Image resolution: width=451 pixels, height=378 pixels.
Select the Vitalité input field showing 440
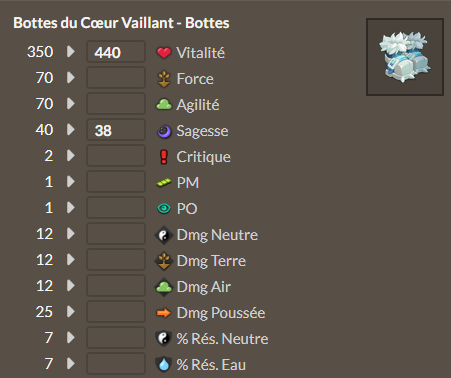point(116,52)
